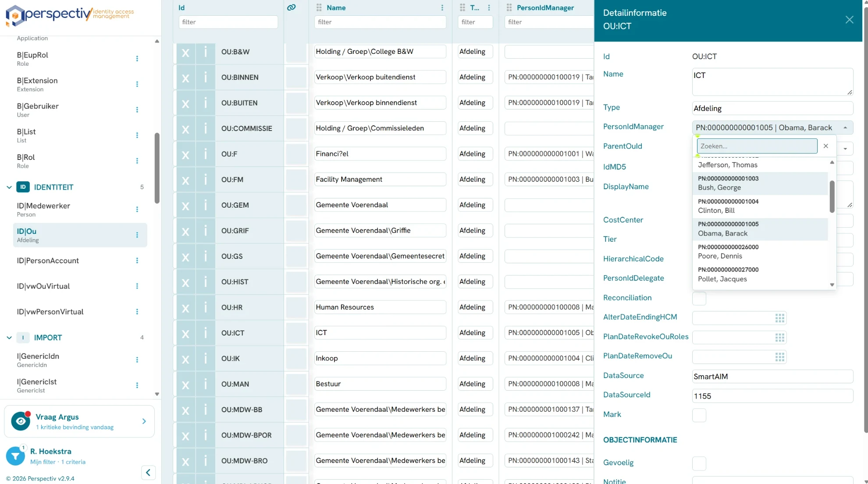Click the manager list scrollbar thumb
This screenshot has width=868, height=484.
click(x=832, y=197)
